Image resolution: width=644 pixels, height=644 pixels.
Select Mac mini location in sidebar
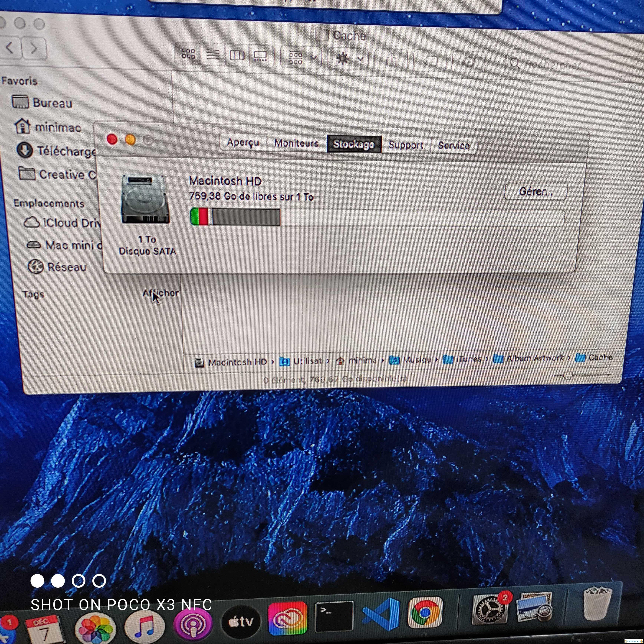(x=65, y=245)
